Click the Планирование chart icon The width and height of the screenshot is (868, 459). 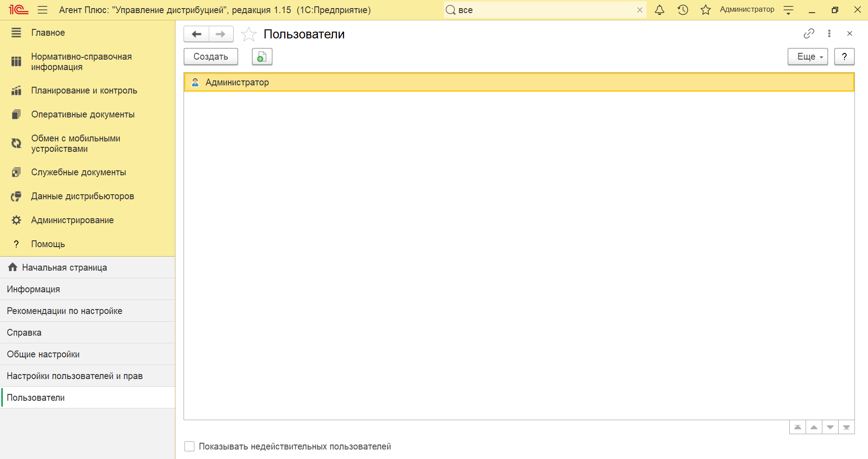pyautogui.click(x=16, y=90)
